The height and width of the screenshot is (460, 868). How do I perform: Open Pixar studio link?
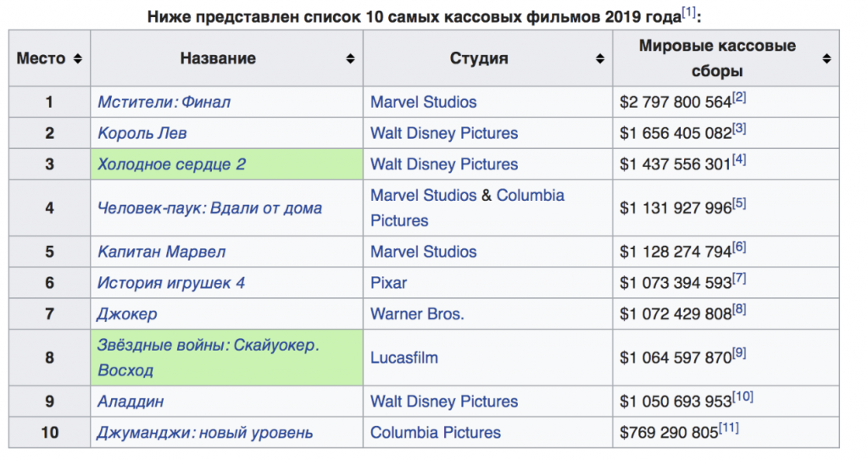pos(388,283)
